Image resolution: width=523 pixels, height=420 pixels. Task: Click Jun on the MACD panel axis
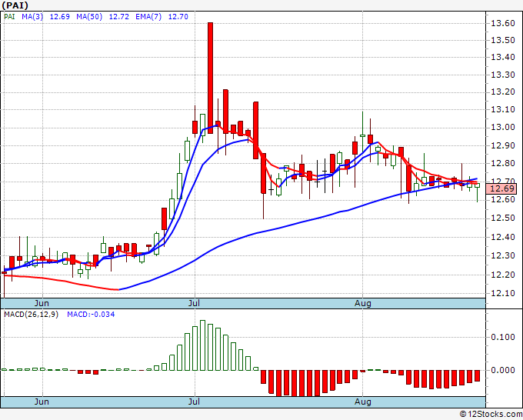coord(42,402)
